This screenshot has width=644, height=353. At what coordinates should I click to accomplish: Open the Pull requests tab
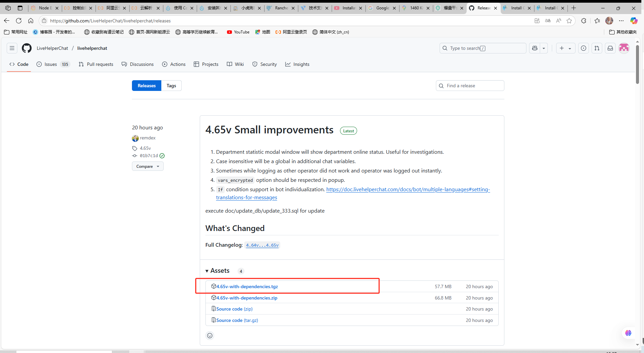point(96,64)
